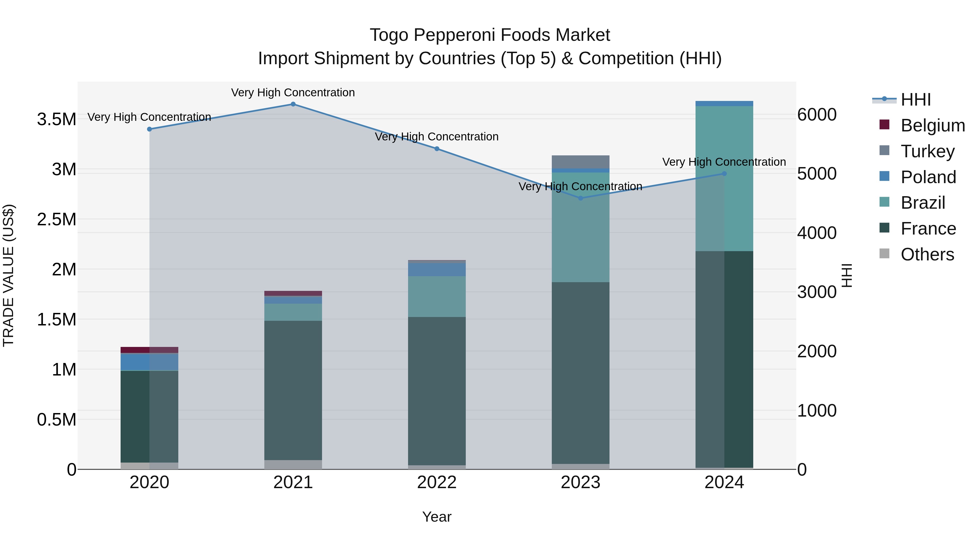Click the 2024 x-axis label
The width and height of the screenshot is (980, 551).
tap(724, 482)
